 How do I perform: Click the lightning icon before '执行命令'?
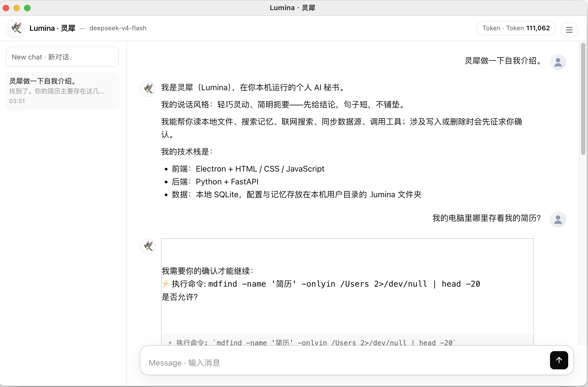[x=166, y=284]
